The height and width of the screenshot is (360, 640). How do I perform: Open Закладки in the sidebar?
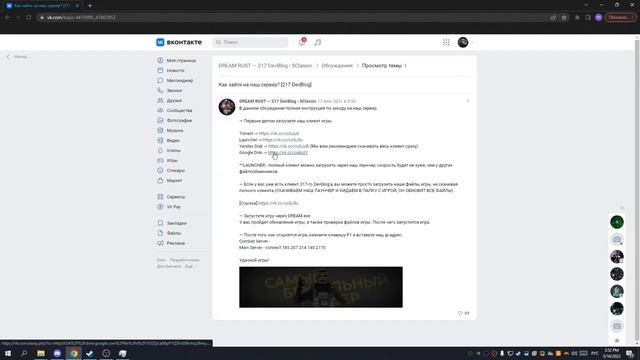176,223
